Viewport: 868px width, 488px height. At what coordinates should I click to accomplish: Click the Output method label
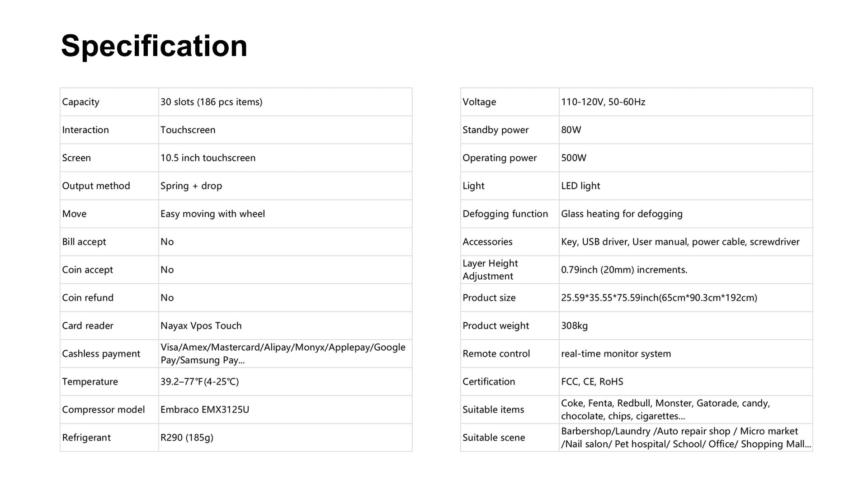[96, 186]
